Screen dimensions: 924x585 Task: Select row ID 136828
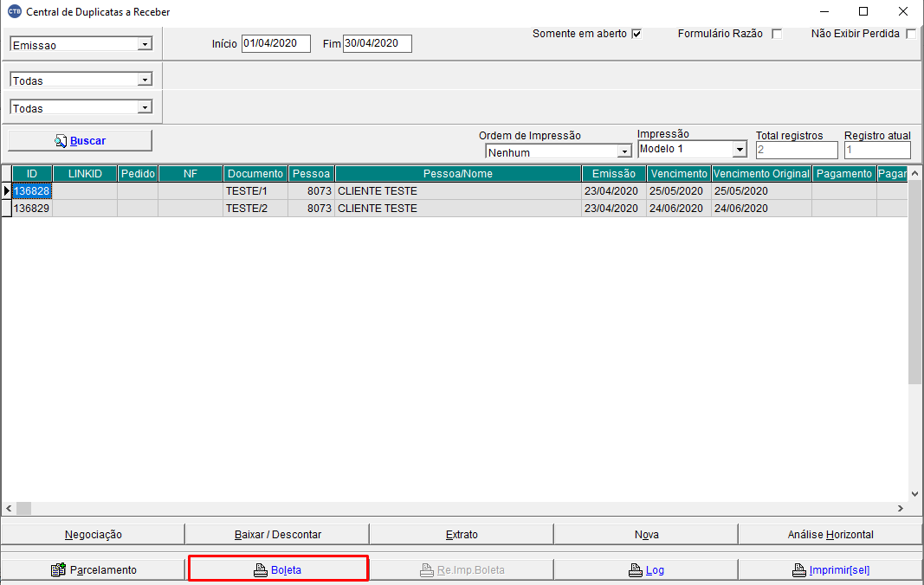coord(32,191)
